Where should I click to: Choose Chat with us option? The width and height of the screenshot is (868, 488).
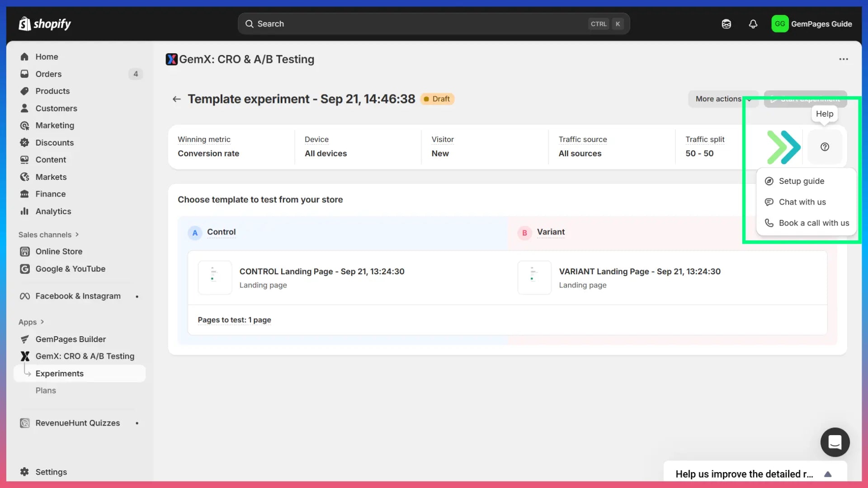[x=802, y=202]
